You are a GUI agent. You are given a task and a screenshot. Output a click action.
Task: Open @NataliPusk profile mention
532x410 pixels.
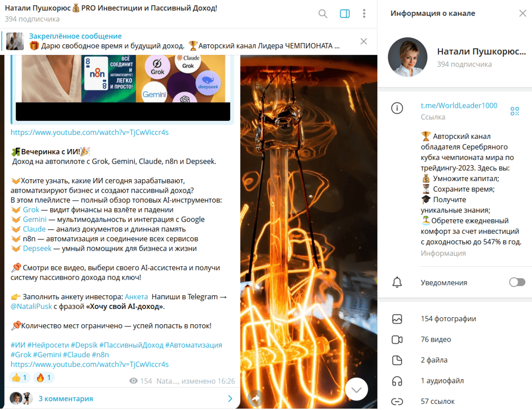point(31,306)
